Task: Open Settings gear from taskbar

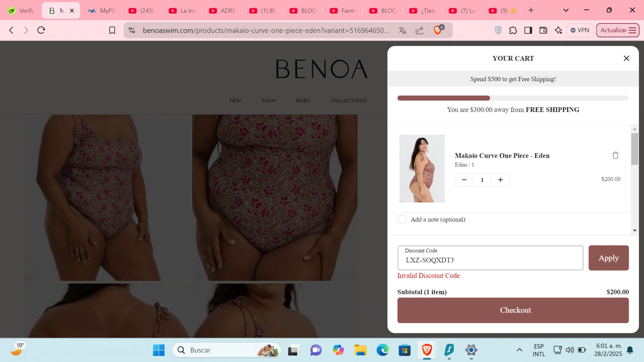Action: 471,350
